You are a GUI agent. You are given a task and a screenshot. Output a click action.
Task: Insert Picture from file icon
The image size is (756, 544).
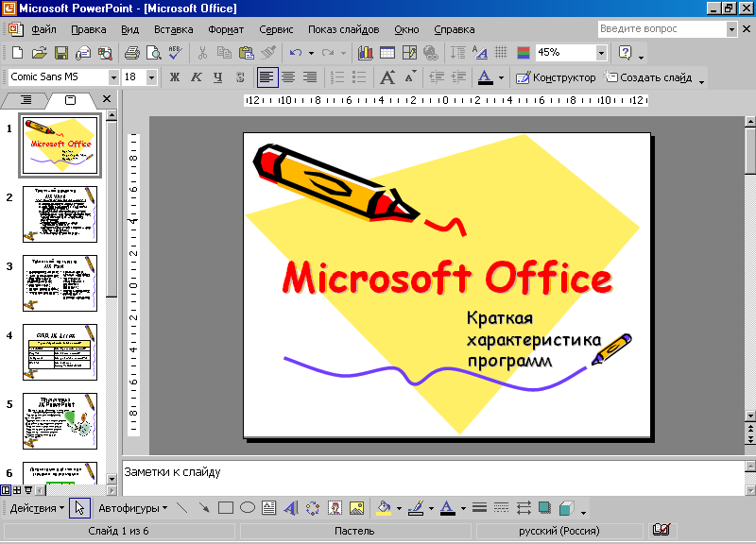(357, 508)
